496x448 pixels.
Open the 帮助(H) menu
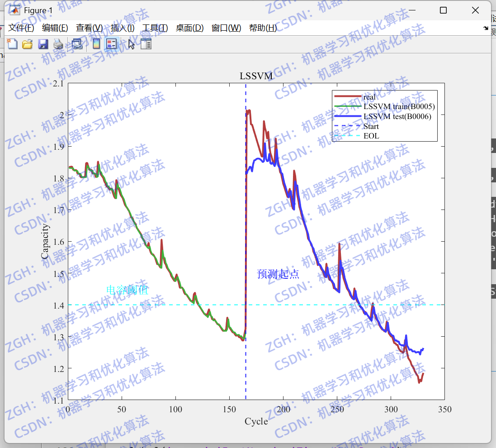coord(263,28)
